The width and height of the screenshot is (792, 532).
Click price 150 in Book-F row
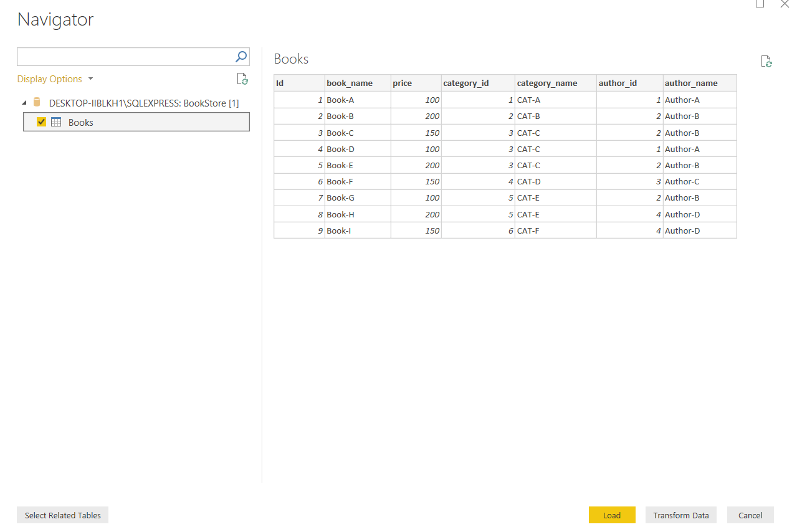(x=416, y=181)
